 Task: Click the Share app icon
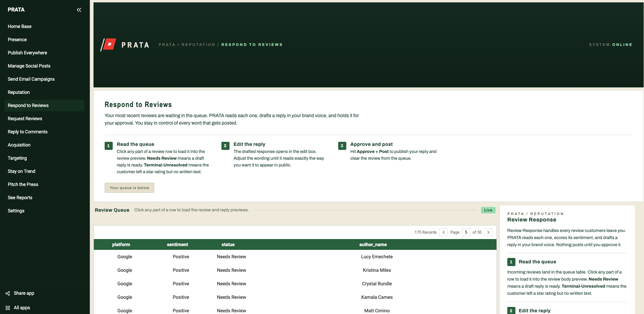tap(8, 293)
